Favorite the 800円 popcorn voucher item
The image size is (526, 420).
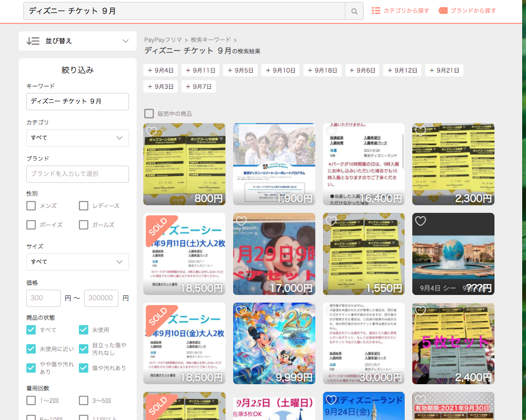coord(151,131)
